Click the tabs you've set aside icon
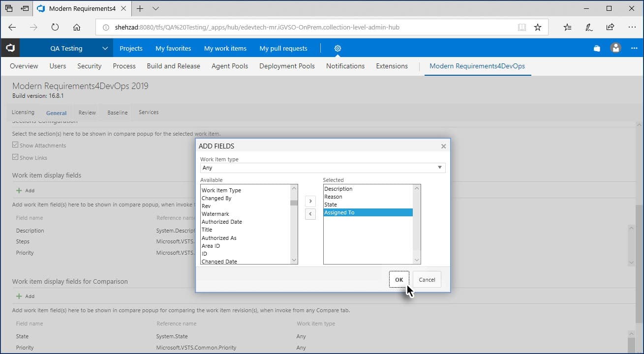 (9, 8)
